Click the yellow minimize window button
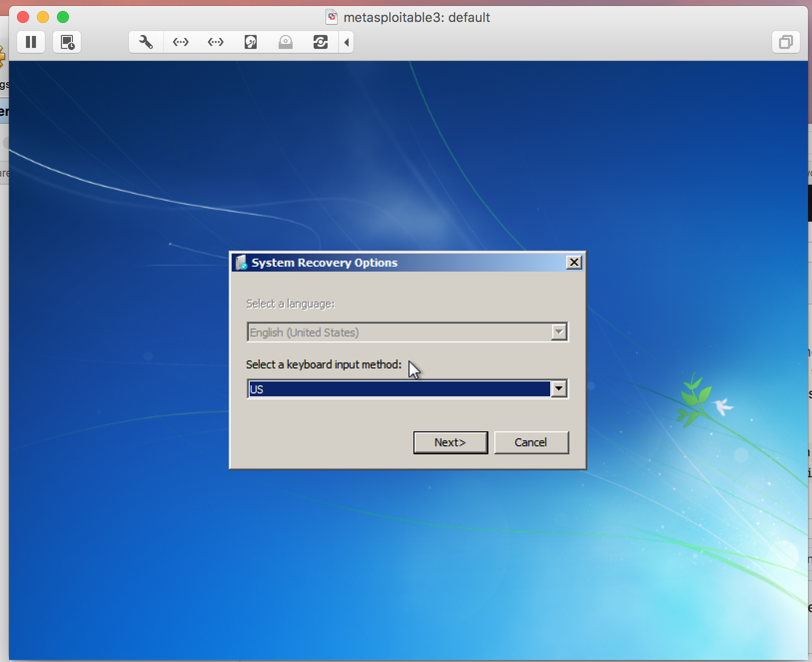 point(43,17)
